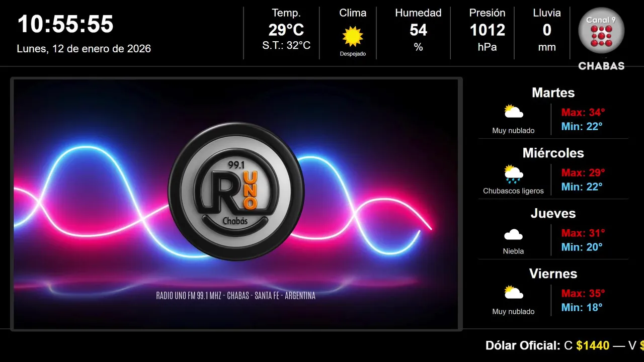Click the Lluvia header label
Screen dimensions: 644x362
(x=547, y=13)
